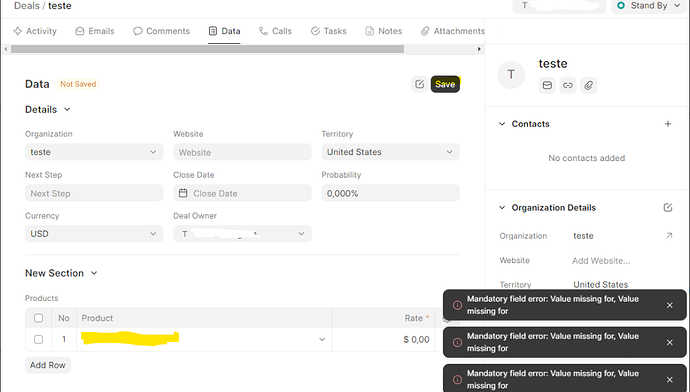Screen dimensions: 690x392
Task: Click the Product column header
Action: 204,318
